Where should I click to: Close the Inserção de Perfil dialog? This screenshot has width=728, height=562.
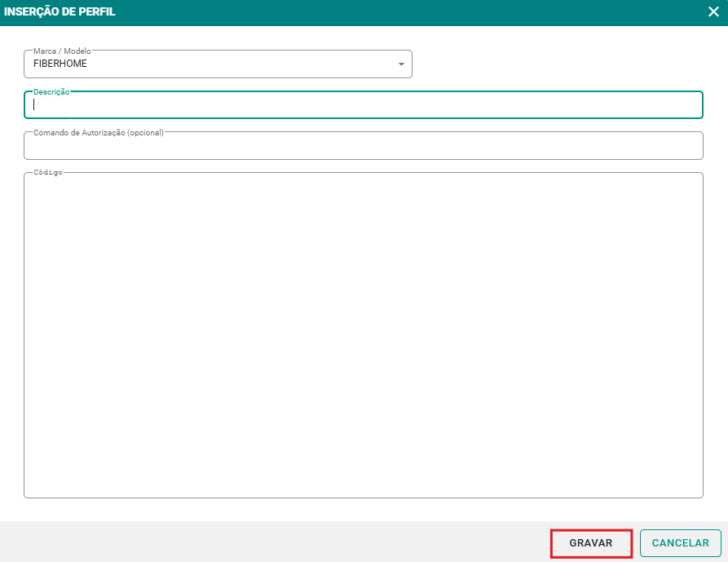713,12
